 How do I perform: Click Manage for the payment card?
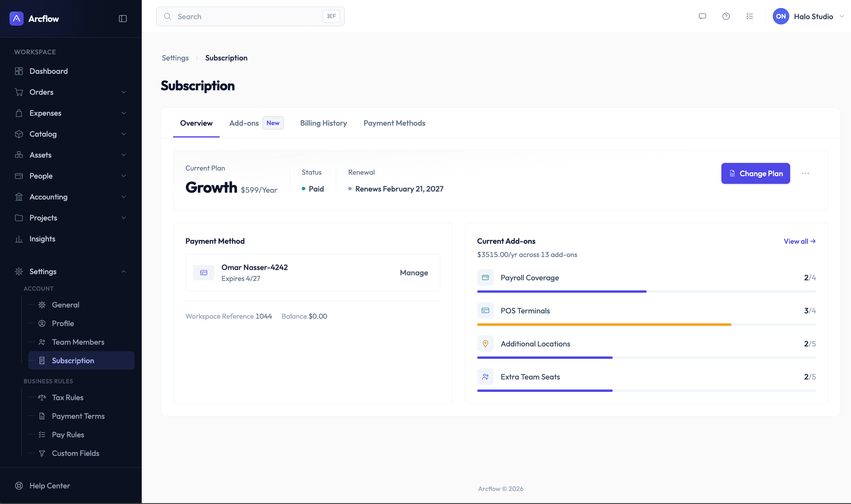pyautogui.click(x=414, y=273)
